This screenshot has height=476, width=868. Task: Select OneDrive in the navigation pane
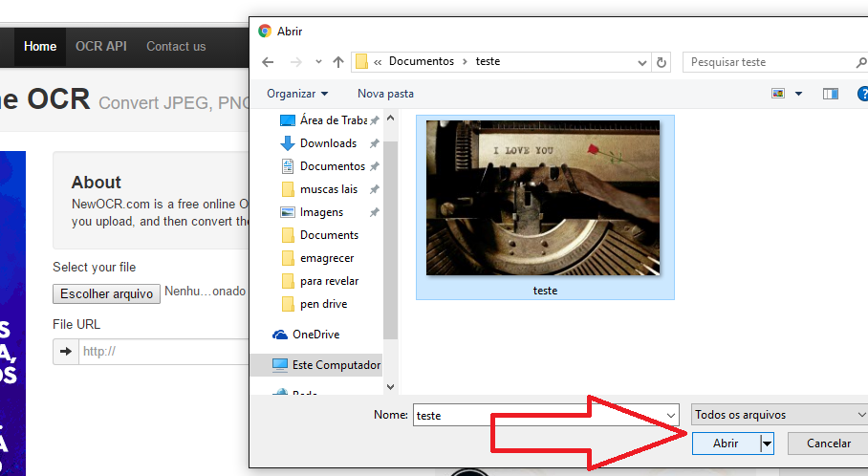coord(315,335)
